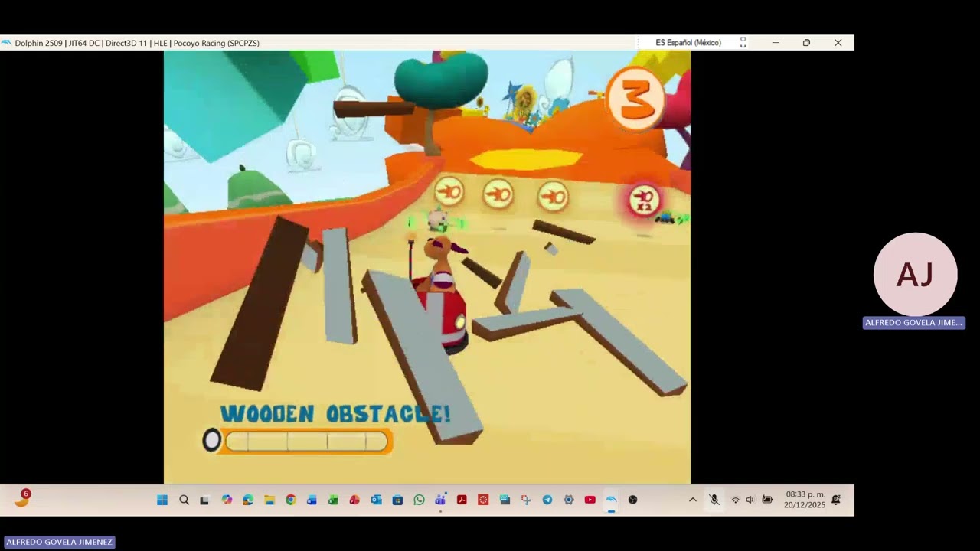Screen dimensions: 980x551
Task: Launch Copilot from the taskbar
Action: tap(227, 500)
